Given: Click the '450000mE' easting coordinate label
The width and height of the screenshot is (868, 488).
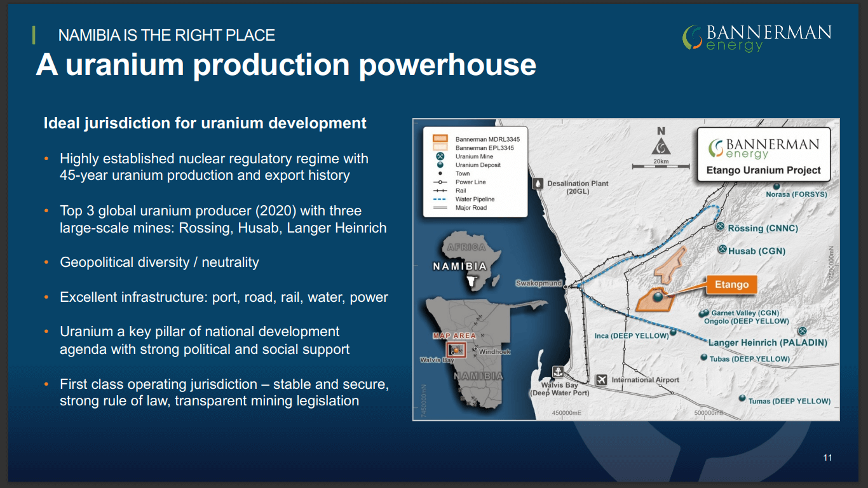Looking at the screenshot, I should [567, 413].
